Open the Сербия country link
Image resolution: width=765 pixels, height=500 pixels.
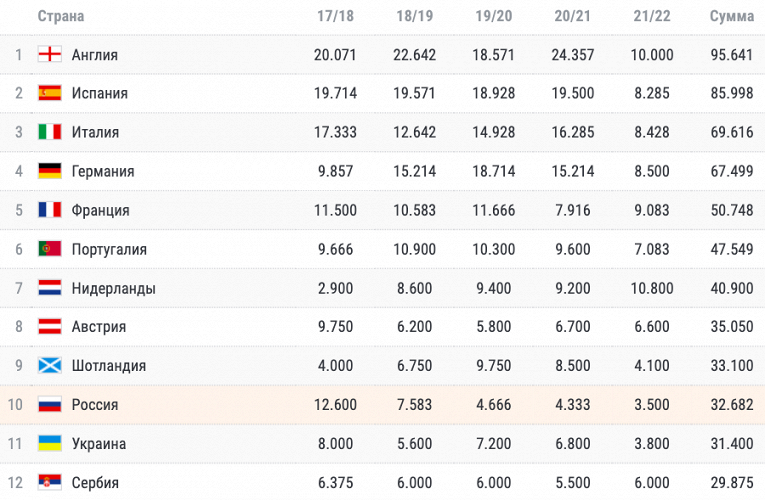click(x=95, y=483)
